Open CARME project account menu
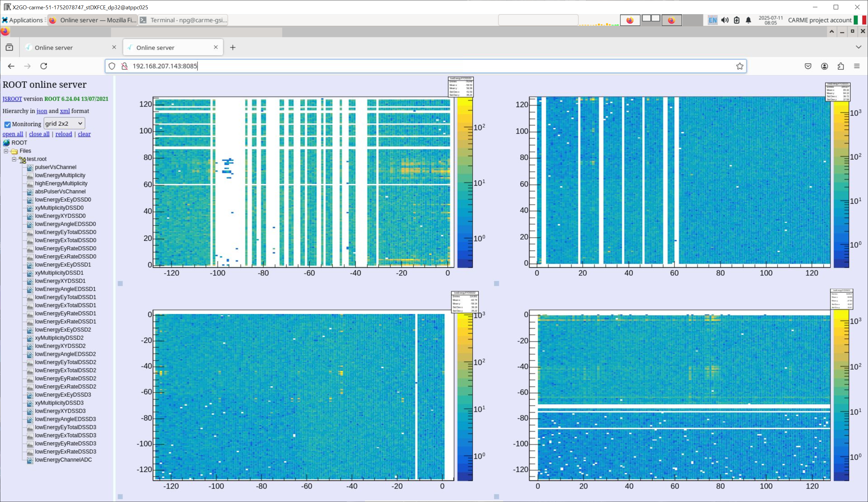The height and width of the screenshot is (502, 868). click(820, 20)
